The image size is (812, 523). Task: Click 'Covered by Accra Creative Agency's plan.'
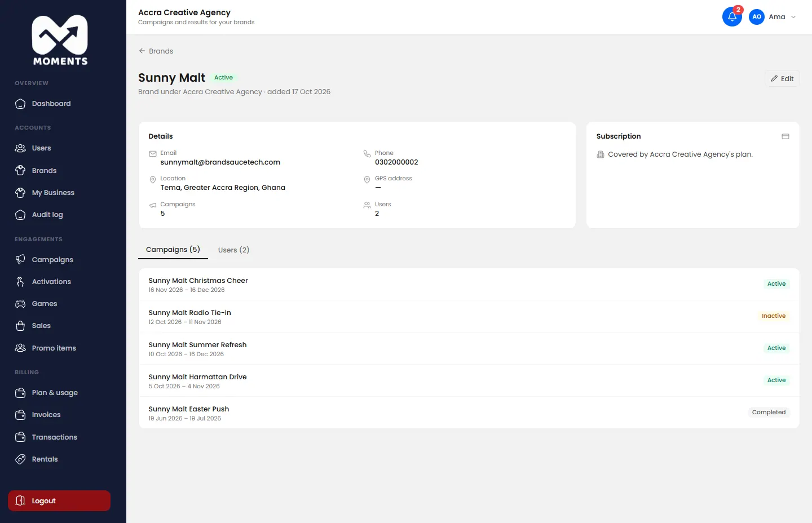click(x=680, y=154)
